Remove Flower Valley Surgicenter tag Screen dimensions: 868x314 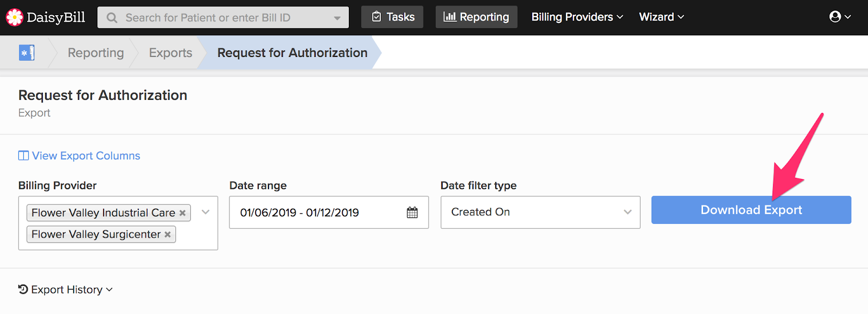[168, 235]
